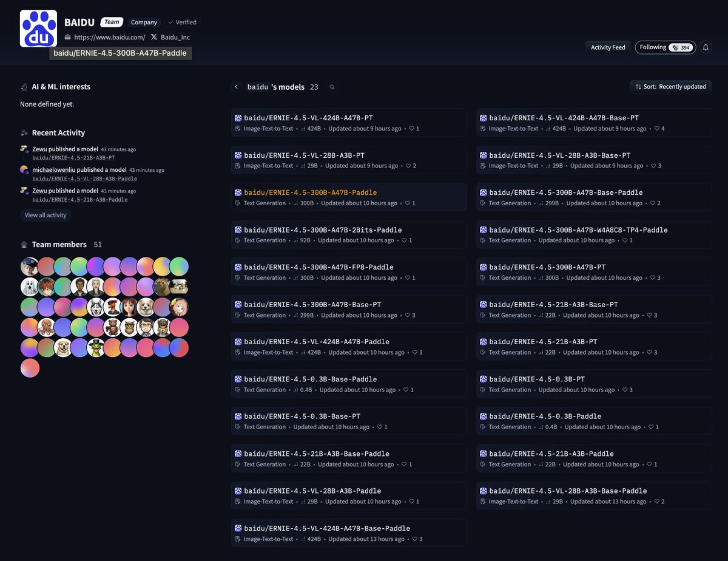Viewport: 728px width, 561px height.
Task: Open baidu/ERNIE-4.5-0.3B-Paddle model card
Action: click(594, 421)
